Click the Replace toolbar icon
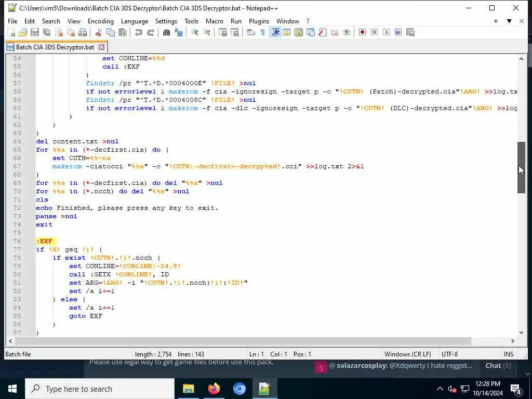 [179, 32]
